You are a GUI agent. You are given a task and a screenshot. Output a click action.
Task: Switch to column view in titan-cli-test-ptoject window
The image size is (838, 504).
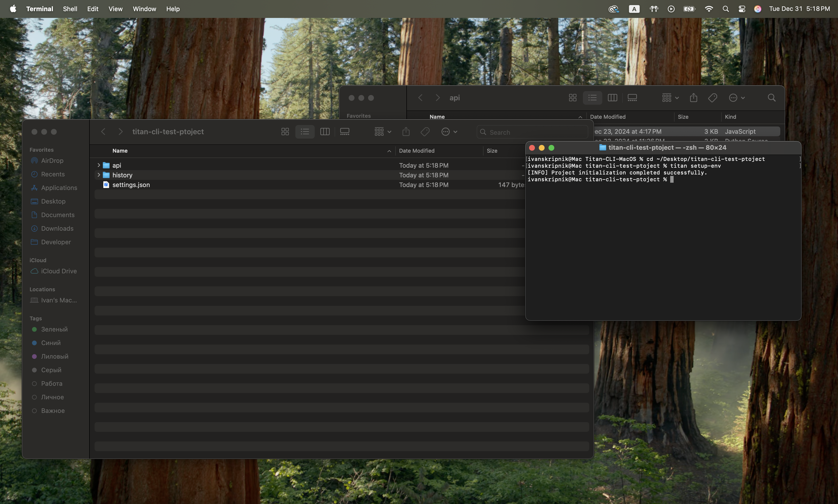click(x=325, y=132)
